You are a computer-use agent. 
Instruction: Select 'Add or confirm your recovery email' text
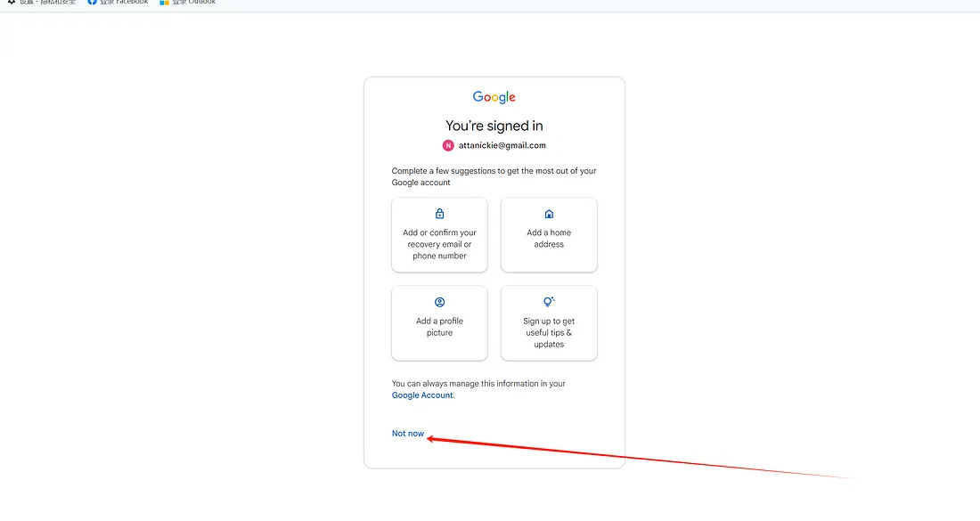tap(439, 244)
